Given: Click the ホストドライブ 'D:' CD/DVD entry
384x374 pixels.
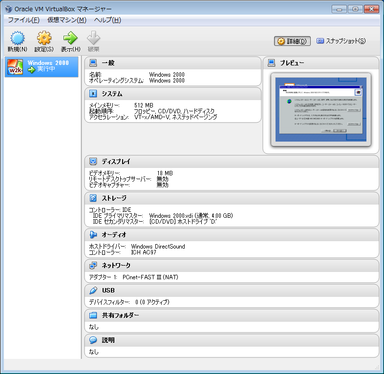Looking at the screenshot, I should (183, 221).
